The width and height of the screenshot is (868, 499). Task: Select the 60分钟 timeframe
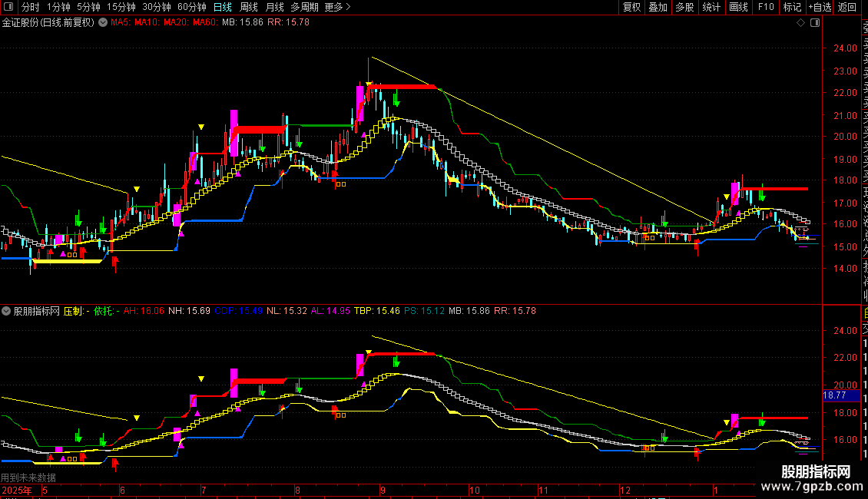click(190, 8)
